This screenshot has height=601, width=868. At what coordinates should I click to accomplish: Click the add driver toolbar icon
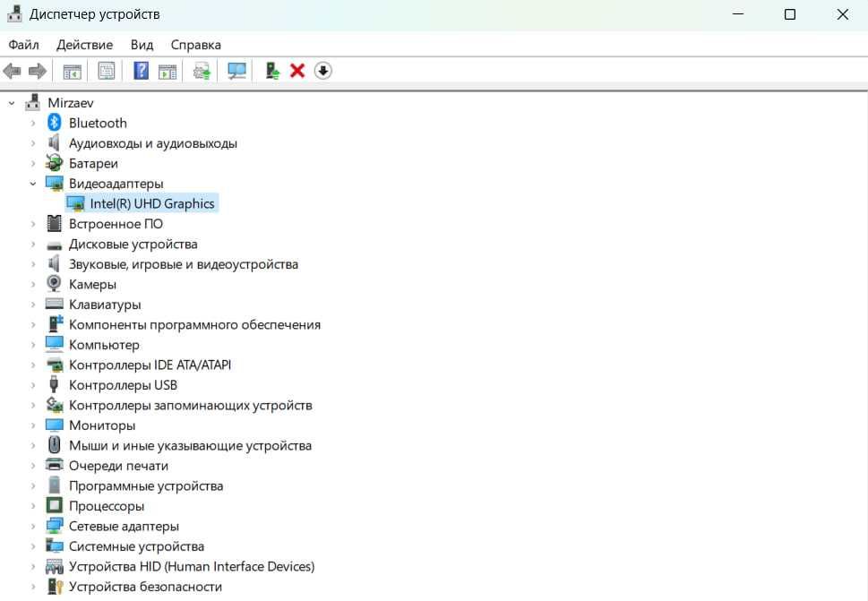pyautogui.click(x=271, y=71)
